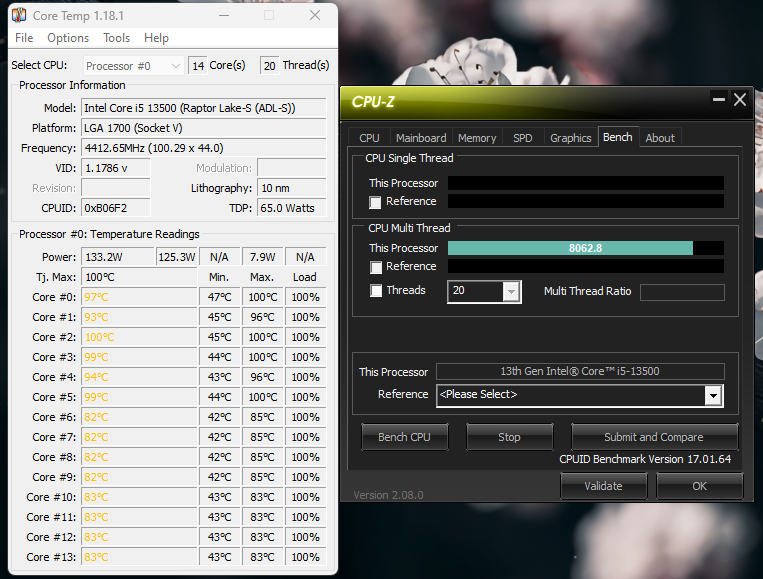Click CPUID Benchmark Version 17.01.64 text

pyautogui.click(x=645, y=459)
